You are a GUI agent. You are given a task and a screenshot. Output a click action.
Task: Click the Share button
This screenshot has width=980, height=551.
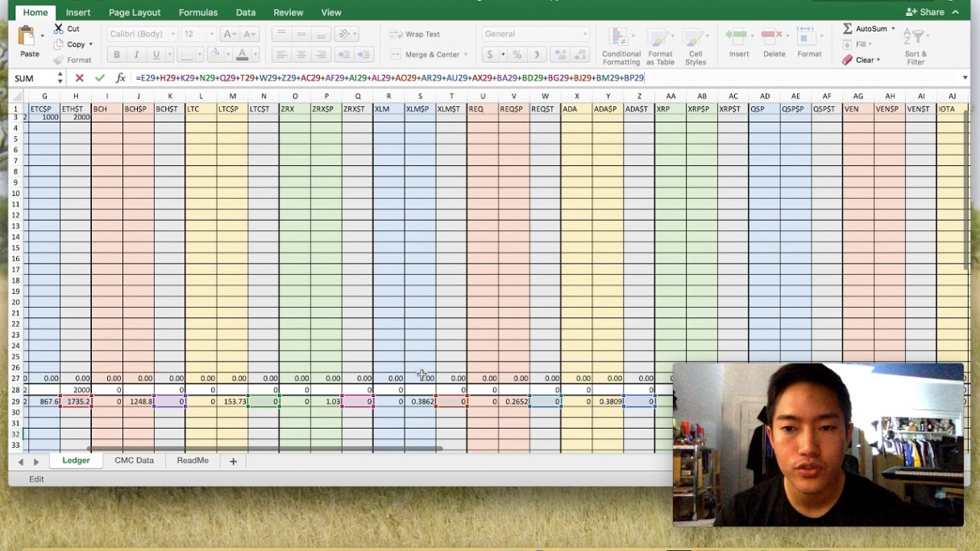925,12
